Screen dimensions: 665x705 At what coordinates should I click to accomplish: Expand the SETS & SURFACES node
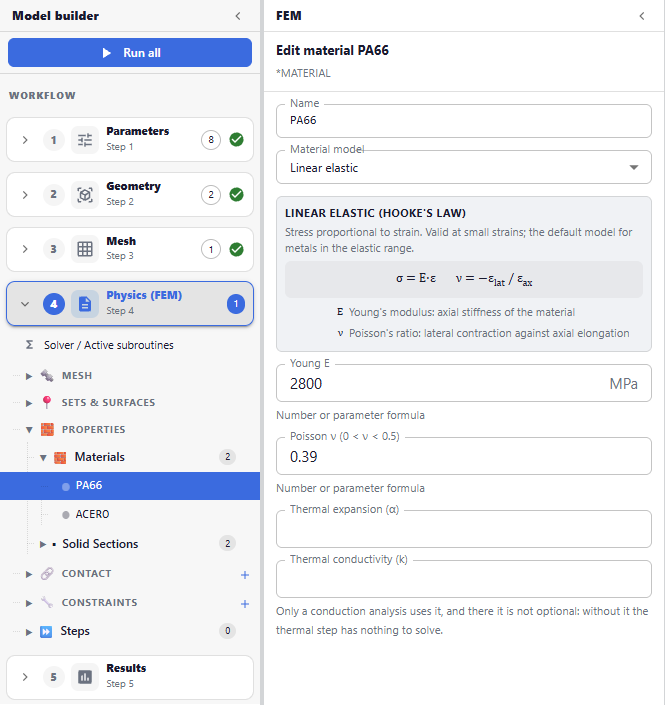pos(29,403)
